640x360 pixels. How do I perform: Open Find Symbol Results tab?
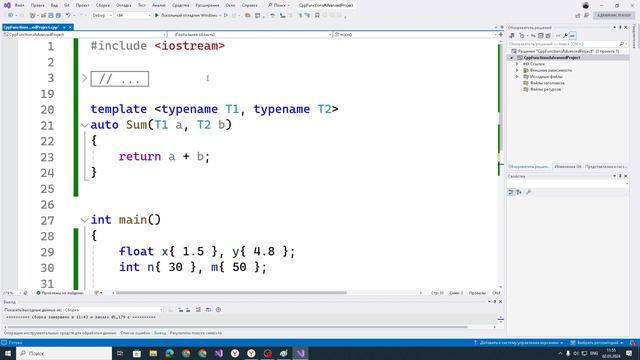(x=196, y=333)
